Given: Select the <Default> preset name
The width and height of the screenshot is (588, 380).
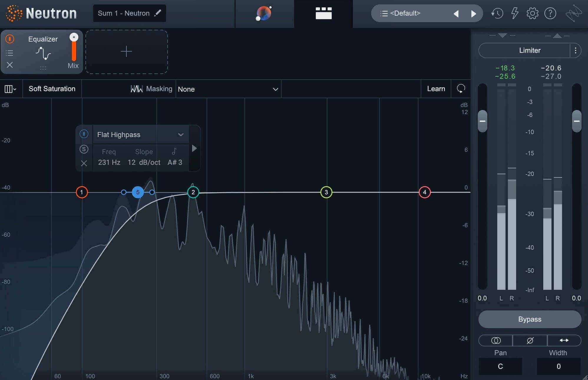Looking at the screenshot, I should click(x=405, y=13).
